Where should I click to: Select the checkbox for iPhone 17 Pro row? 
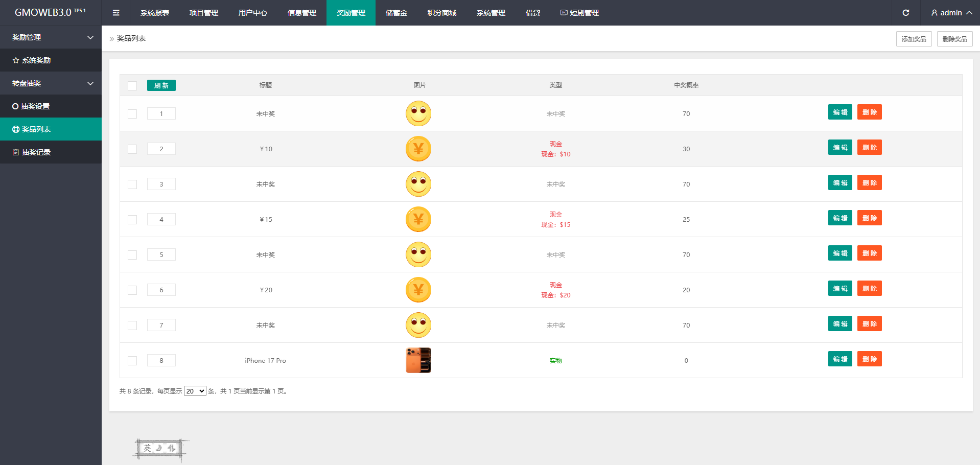coord(132,361)
